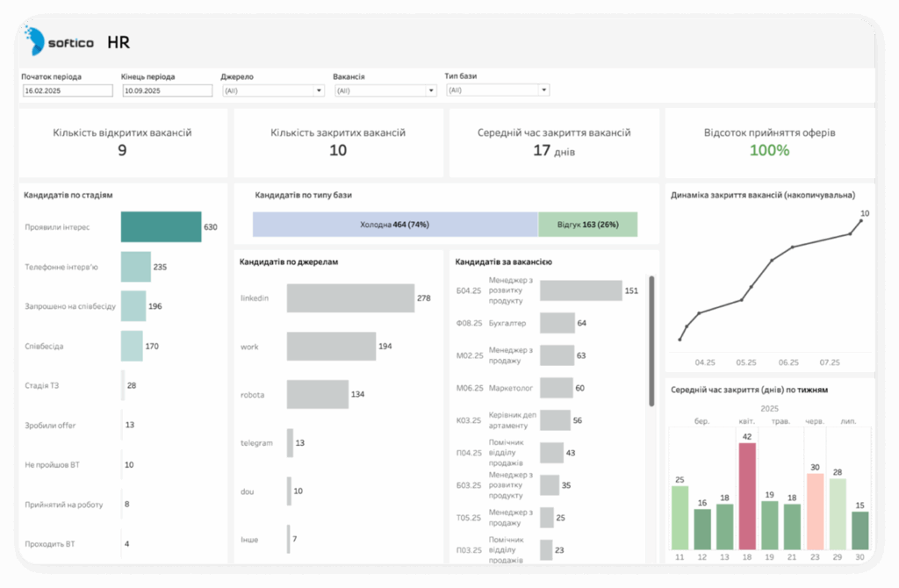
Task: Open the Джерело filter dropdown
Action: [x=273, y=90]
